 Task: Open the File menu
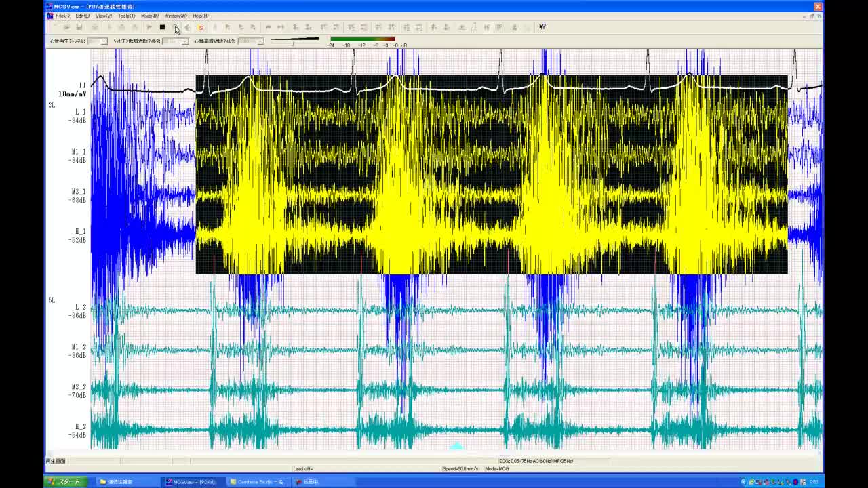62,16
